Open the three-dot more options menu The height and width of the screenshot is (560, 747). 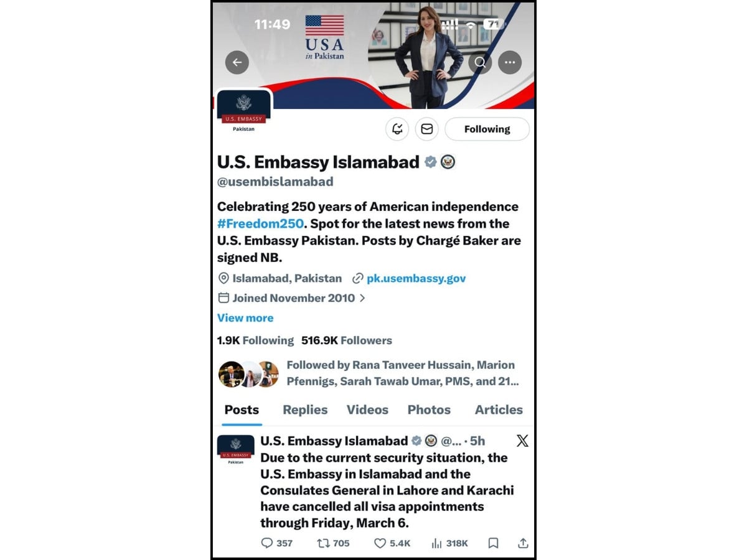[x=510, y=62]
